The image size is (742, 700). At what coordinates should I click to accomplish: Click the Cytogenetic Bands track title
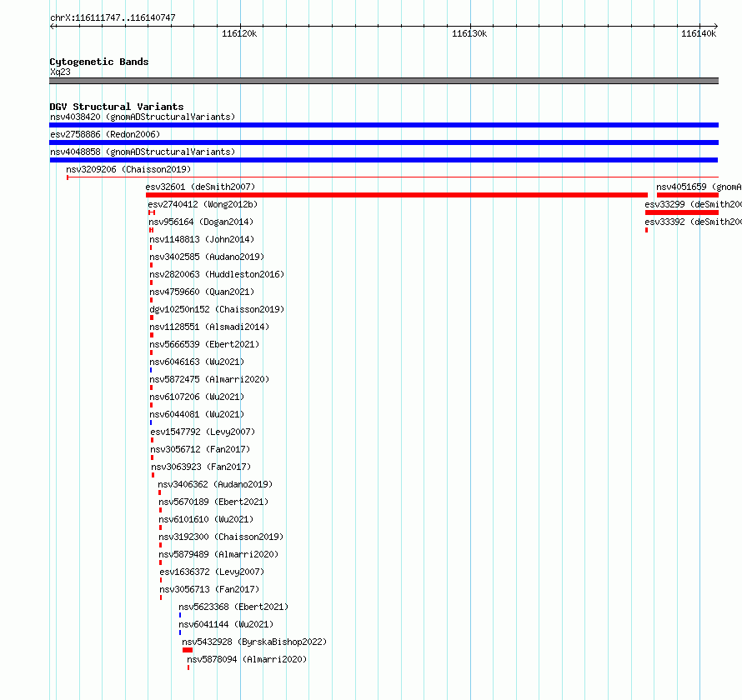[x=99, y=62]
